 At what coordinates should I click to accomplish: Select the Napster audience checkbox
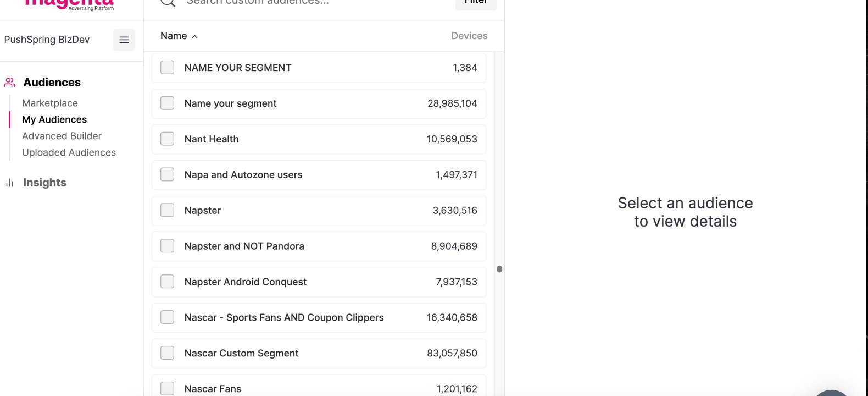[x=167, y=211]
